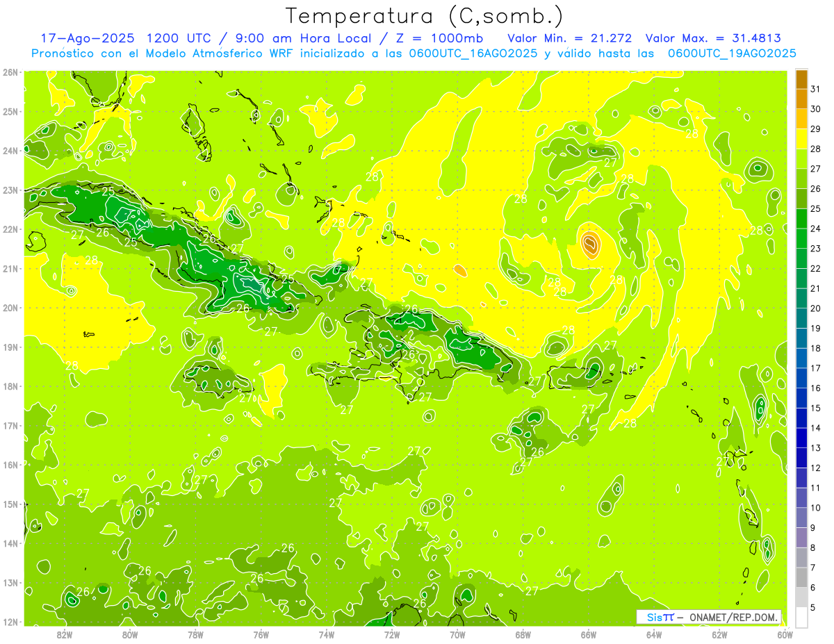
Task: Click the "66W" longitude axis label
Action: coord(589,634)
